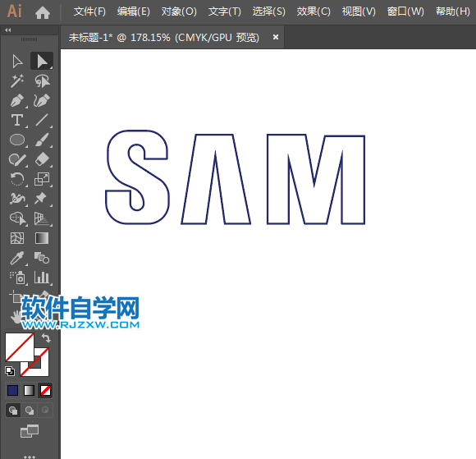
Task: Select the Pen tool
Action: coord(17,101)
